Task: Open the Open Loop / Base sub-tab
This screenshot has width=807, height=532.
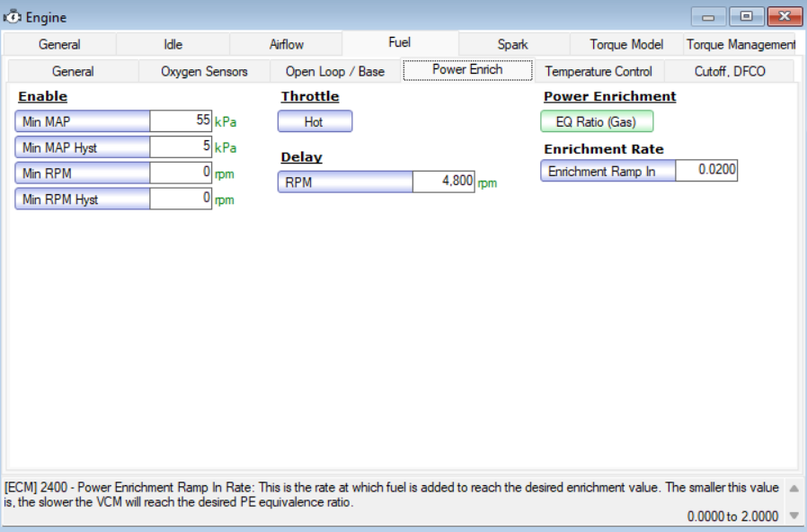Action: [335, 71]
